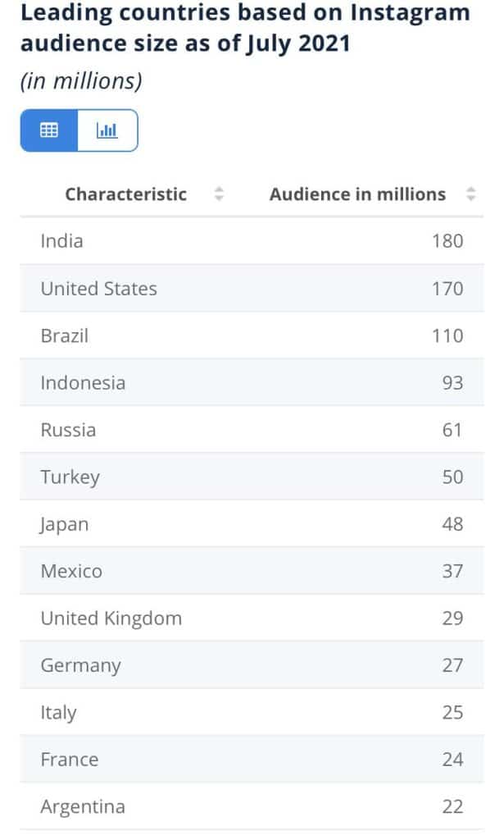Switch to bar chart view icon

(x=107, y=130)
